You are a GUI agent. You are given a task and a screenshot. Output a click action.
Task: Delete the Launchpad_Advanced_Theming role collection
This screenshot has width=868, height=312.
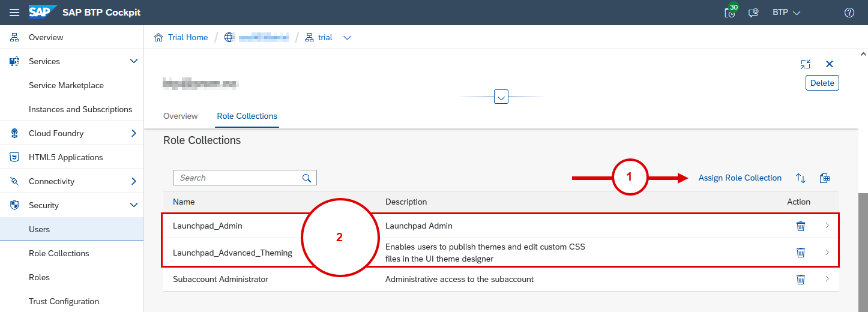pyautogui.click(x=800, y=253)
